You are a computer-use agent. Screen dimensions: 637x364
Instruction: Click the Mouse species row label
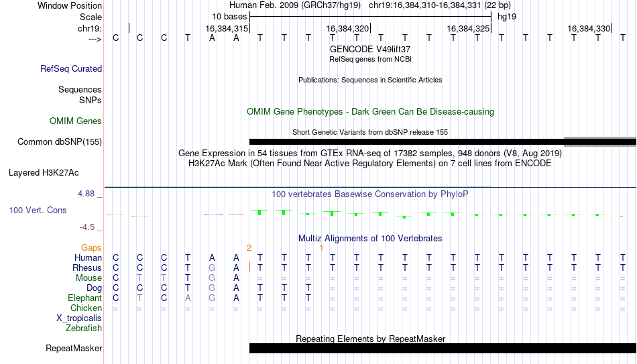pos(89,278)
